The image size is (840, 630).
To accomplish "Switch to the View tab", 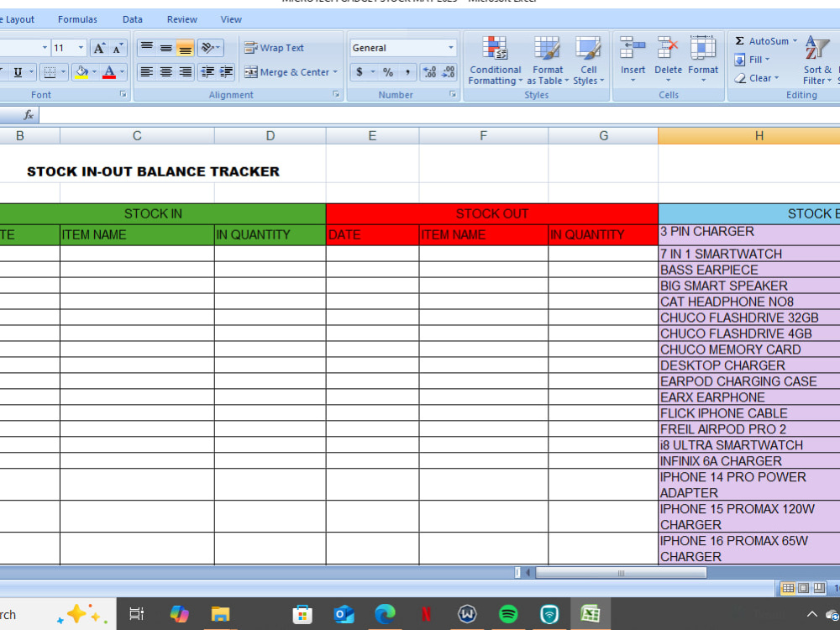I will click(x=231, y=19).
